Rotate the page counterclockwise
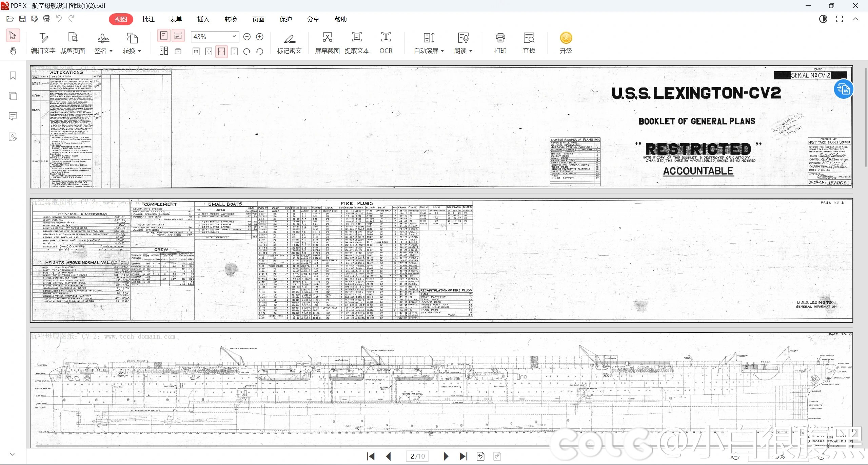The image size is (868, 465). click(x=260, y=51)
